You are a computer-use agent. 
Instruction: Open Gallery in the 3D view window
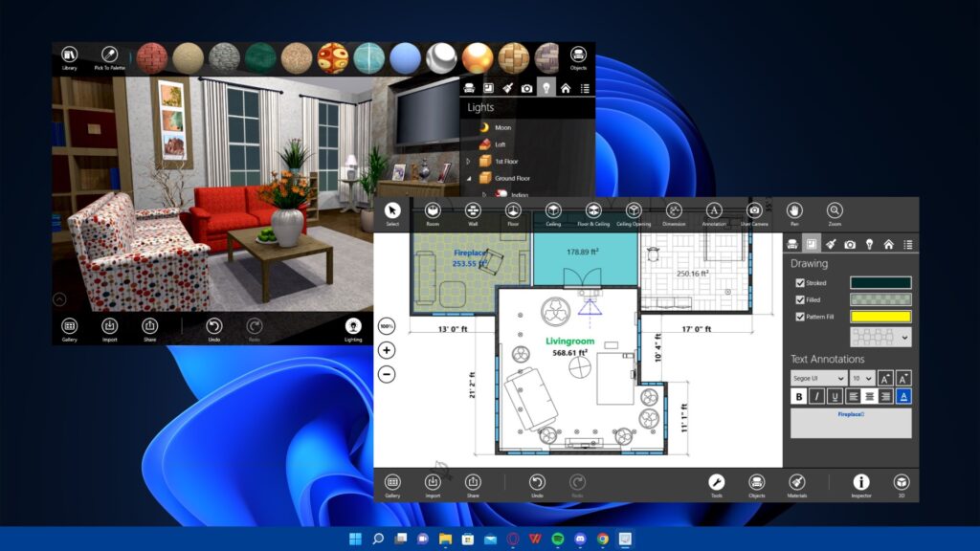(69, 329)
